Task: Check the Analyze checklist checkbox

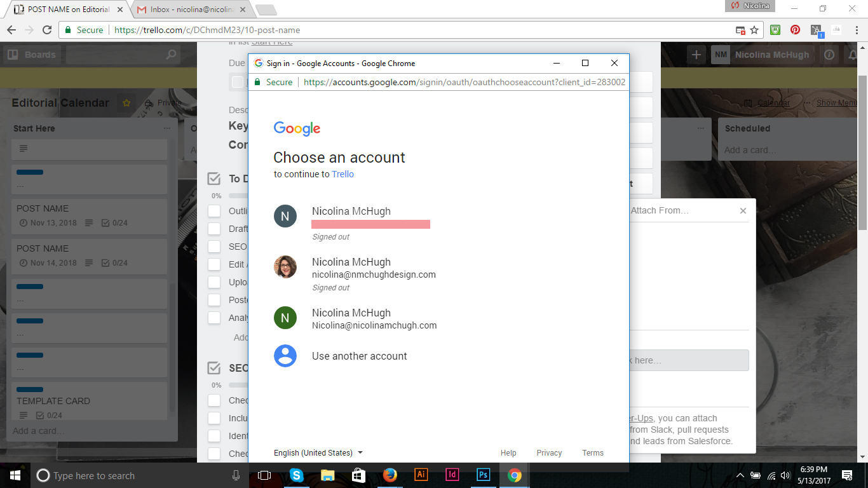Action: [214, 318]
